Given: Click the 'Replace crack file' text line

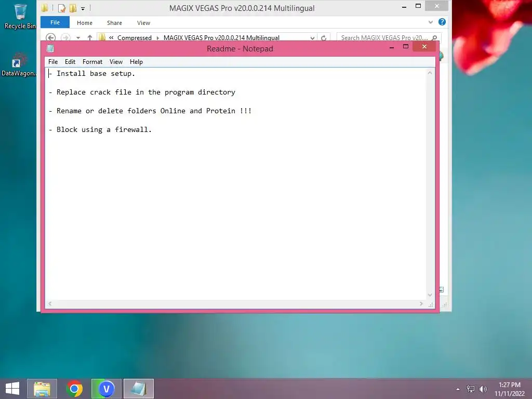Looking at the screenshot, I should [142, 92].
